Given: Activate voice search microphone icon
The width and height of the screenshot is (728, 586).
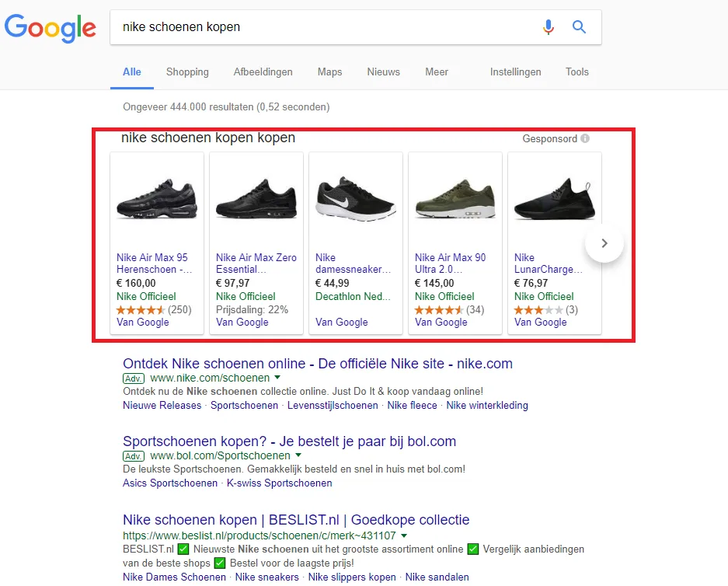Looking at the screenshot, I should pos(549,27).
